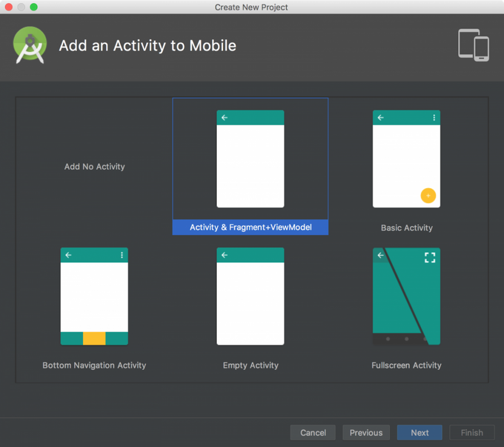Choose the Activity & Fragment+ViewModel template thumbnail

pos(250,159)
